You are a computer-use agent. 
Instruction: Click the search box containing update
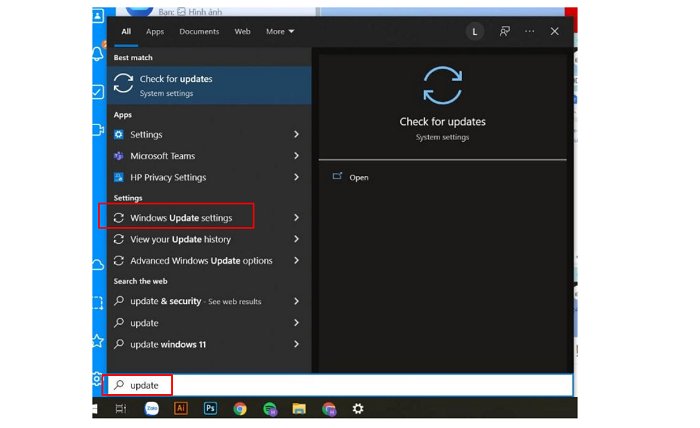coord(340,385)
